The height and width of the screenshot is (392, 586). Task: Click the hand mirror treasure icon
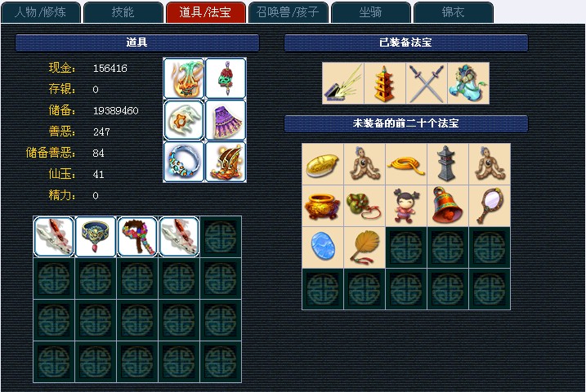tap(490, 206)
